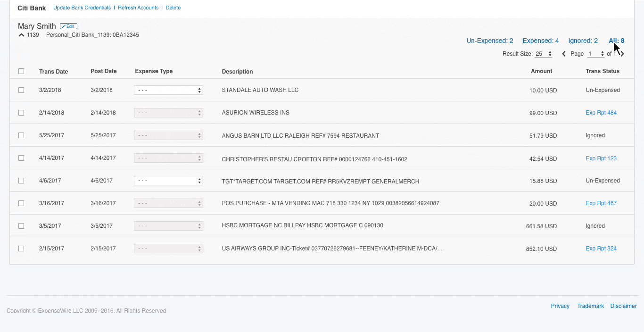Screen dimensions: 644x332
Task: Click the Delete link for Citi Bank
Action: coord(173,8)
